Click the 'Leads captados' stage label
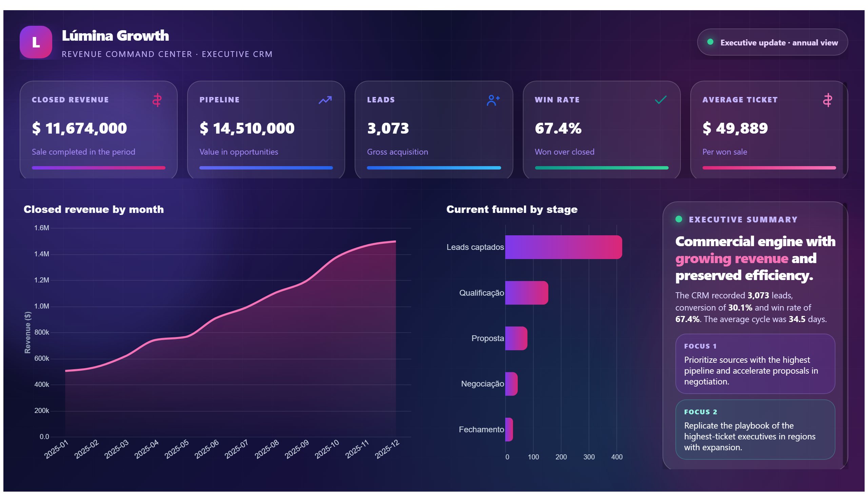Screen dimensions: 868x495 (x=475, y=247)
